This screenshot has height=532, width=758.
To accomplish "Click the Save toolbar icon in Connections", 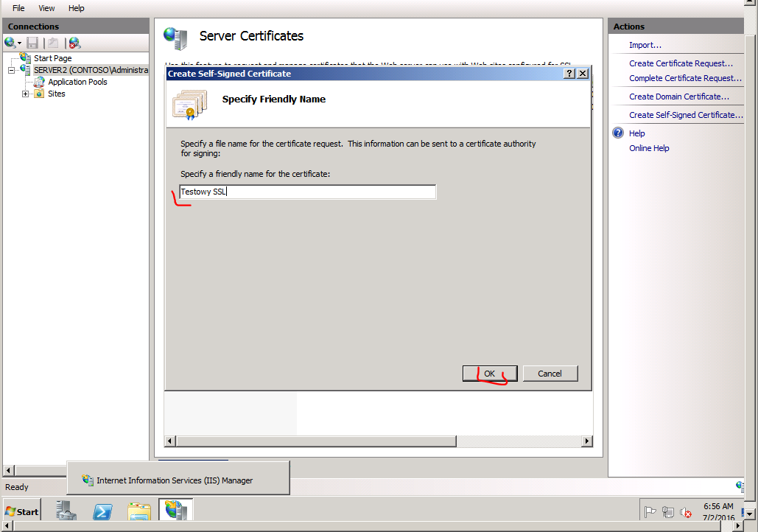I will coord(32,43).
